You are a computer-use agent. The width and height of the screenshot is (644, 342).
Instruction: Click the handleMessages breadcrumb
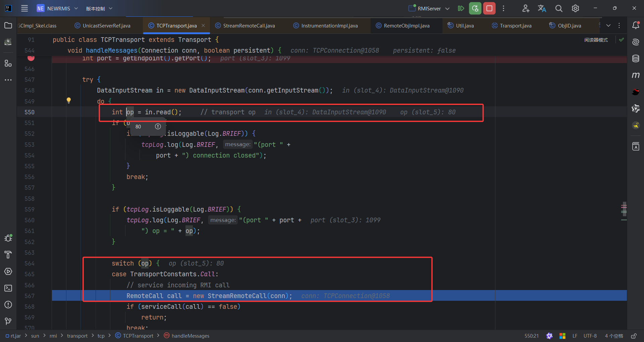186,336
